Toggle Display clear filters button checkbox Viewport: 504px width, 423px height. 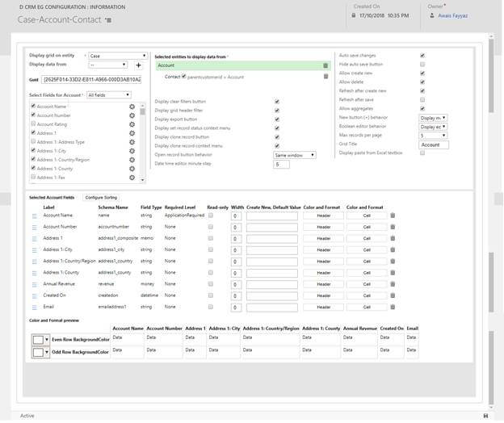point(277,102)
